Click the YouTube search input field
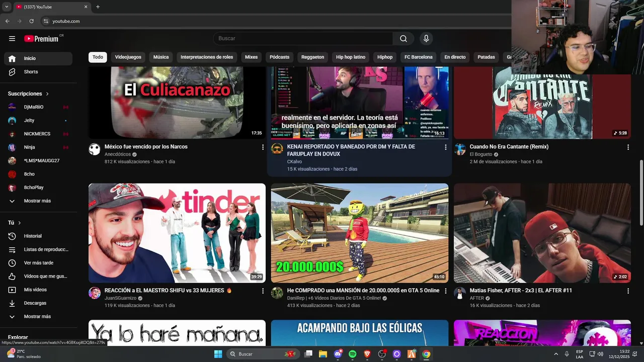 tap(303, 39)
